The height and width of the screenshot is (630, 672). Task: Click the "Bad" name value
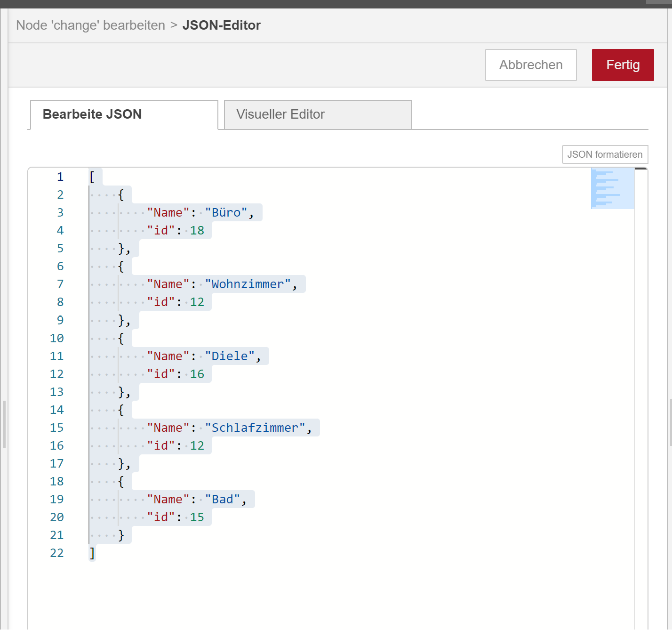click(223, 500)
